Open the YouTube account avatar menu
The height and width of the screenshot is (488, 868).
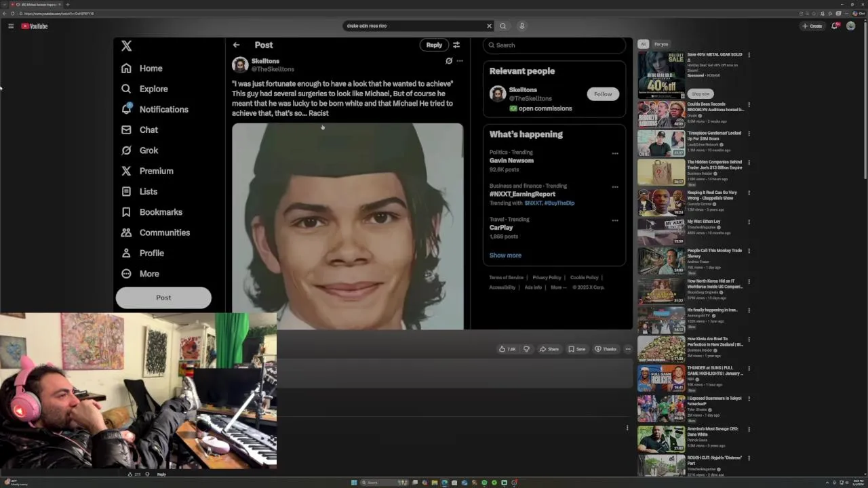pos(850,26)
